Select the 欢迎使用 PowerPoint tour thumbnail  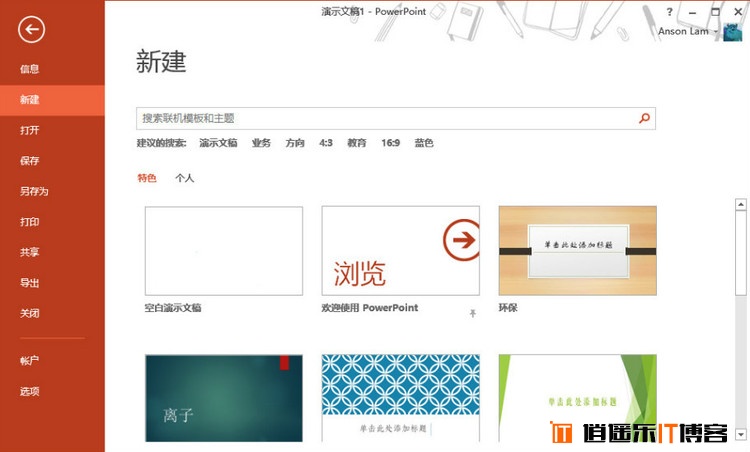tap(401, 251)
